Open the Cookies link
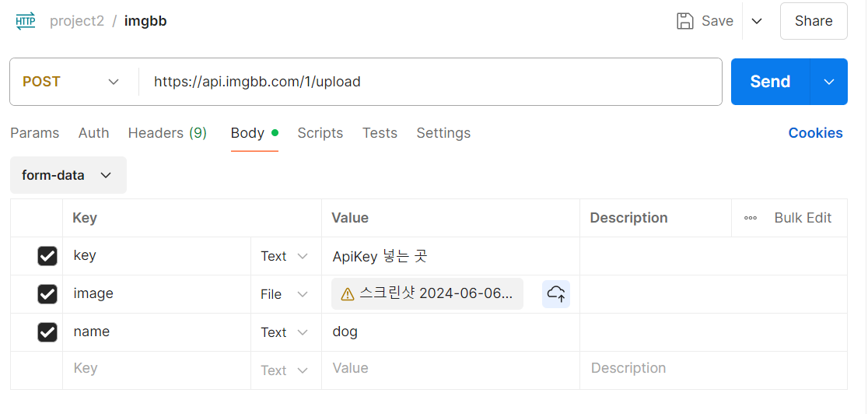This screenshot has height=414, width=868. point(815,133)
